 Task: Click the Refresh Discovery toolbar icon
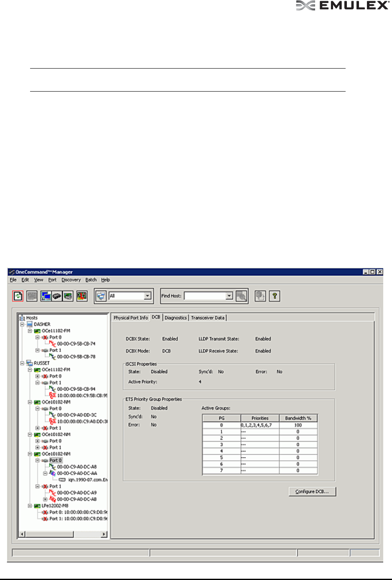[x=18, y=296]
